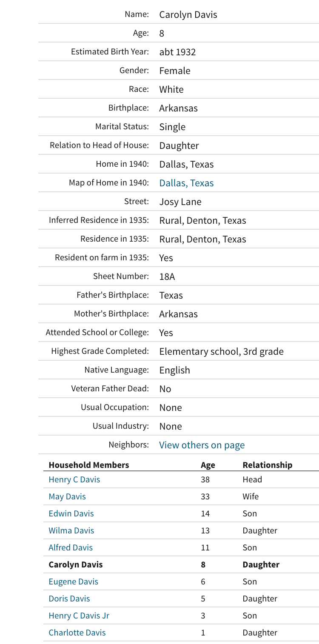Click View others on page link
The height and width of the screenshot is (644, 319).
(x=202, y=445)
